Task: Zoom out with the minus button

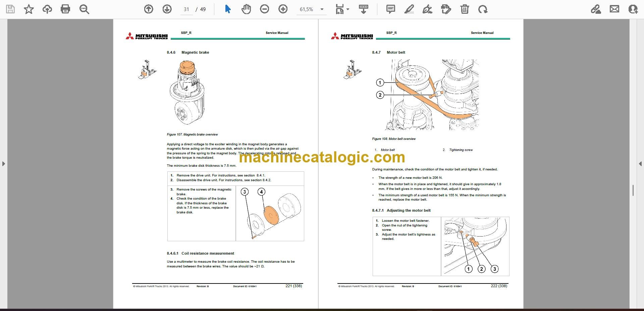Action: coord(265,9)
